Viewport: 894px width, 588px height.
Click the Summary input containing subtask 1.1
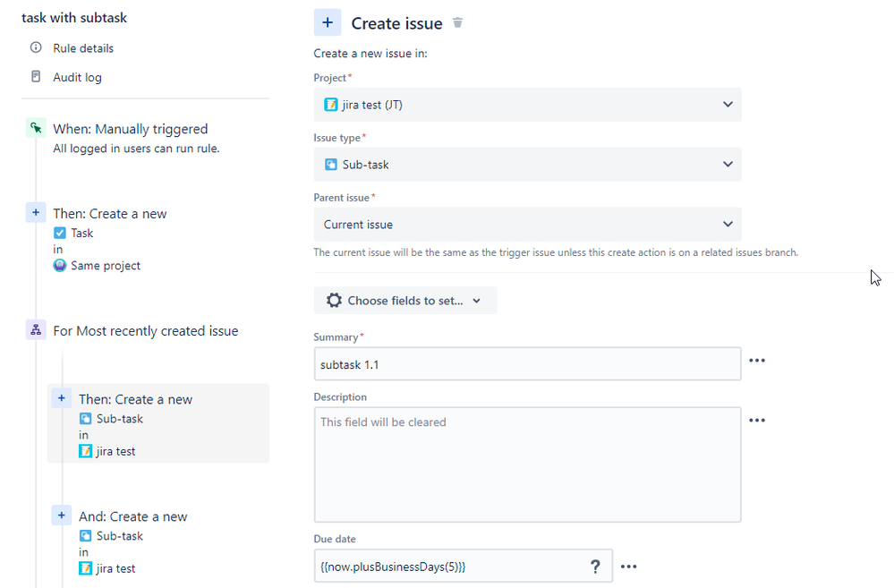pos(527,364)
